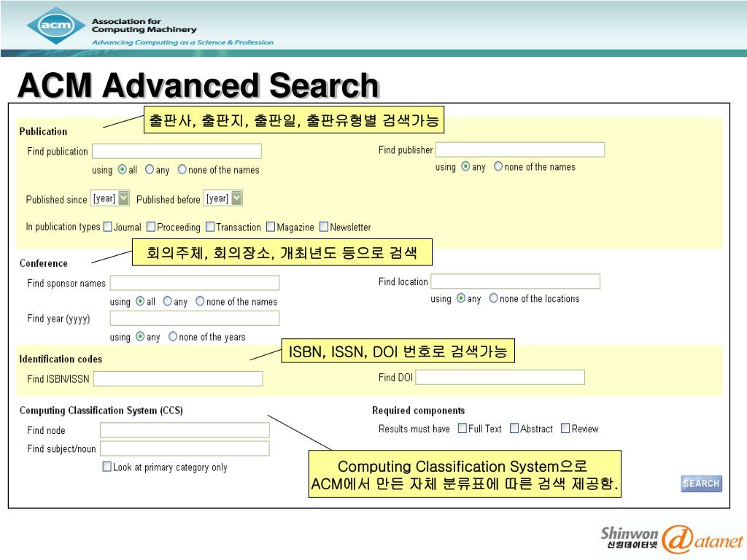Open the Published before year dropdown
Screen dimensions: 747x560
(223, 198)
